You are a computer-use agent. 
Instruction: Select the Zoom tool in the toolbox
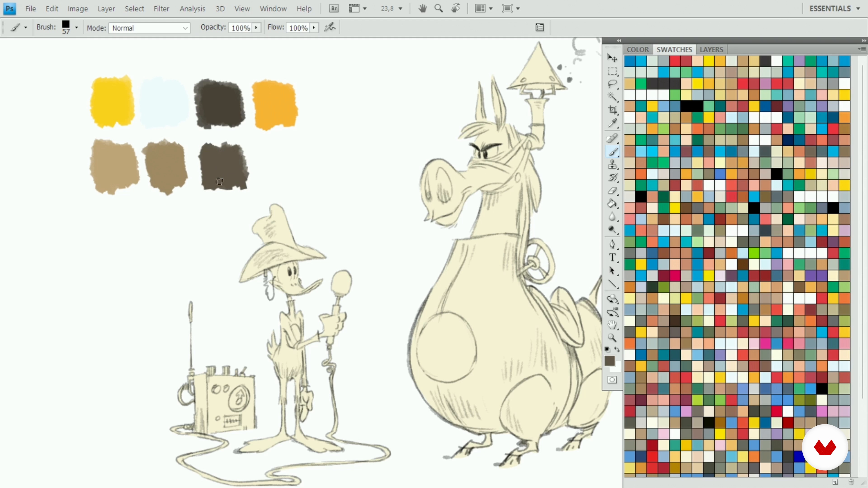tap(612, 338)
